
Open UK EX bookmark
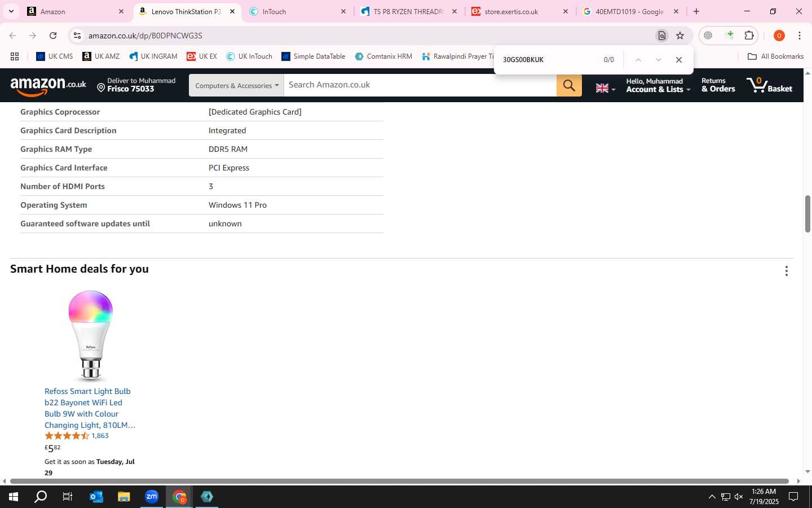point(202,56)
